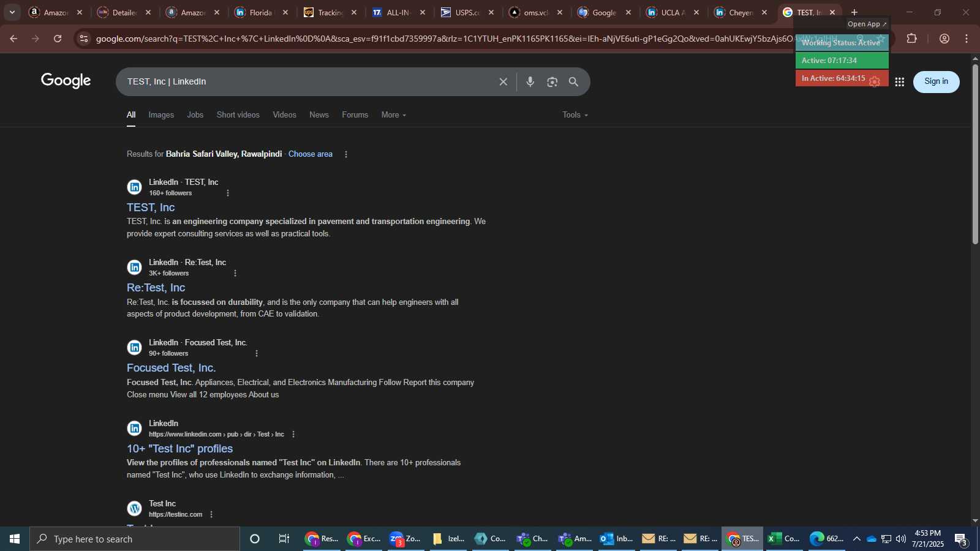This screenshot has width=980, height=551.
Task: Open volume control in system tray
Action: 901,539
